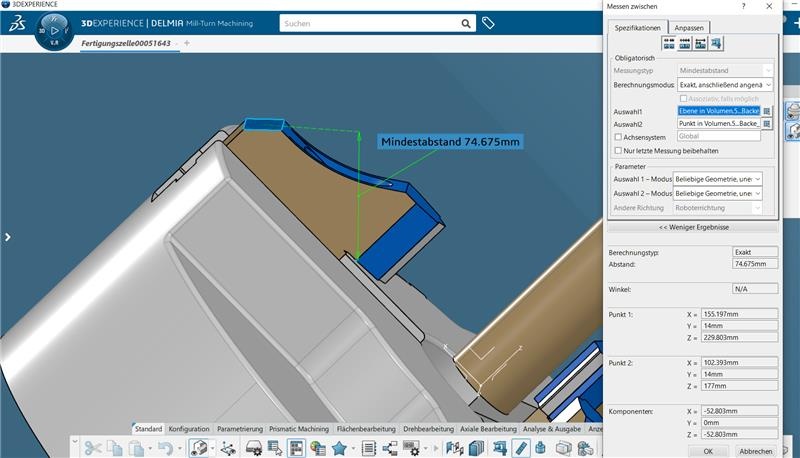800x458 pixels.
Task: Click the Abbrechen button
Action: (x=756, y=451)
